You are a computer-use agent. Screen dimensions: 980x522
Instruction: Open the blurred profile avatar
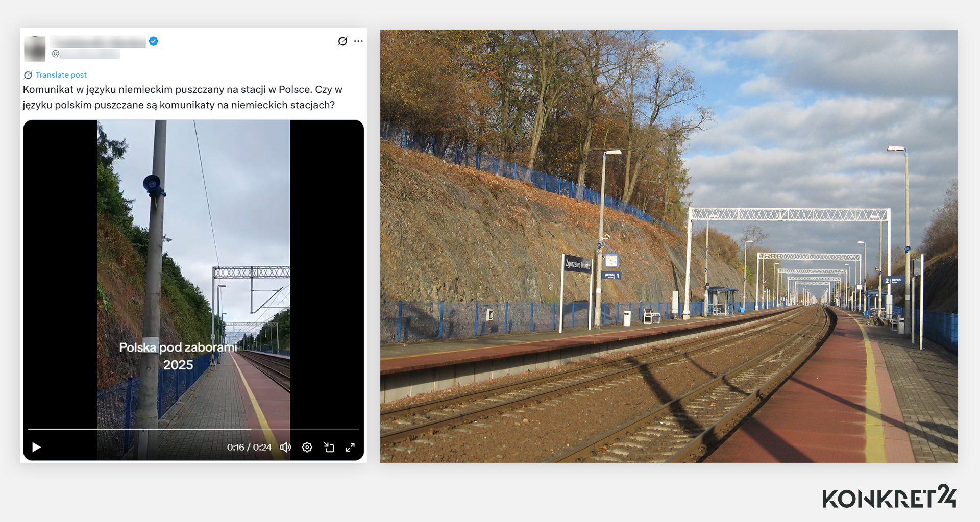[x=35, y=48]
